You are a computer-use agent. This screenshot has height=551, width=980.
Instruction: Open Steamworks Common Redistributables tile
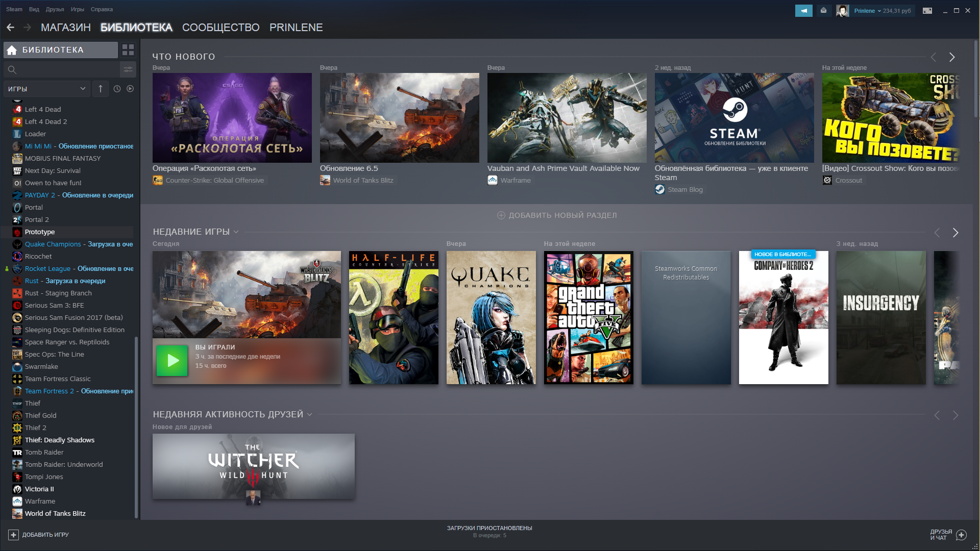(x=686, y=317)
